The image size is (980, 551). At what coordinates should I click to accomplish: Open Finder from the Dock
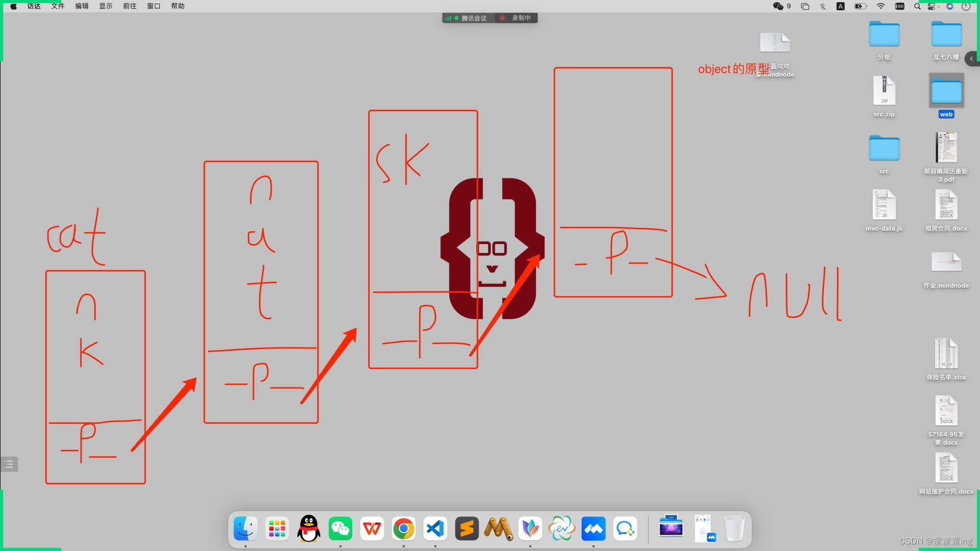(x=245, y=529)
